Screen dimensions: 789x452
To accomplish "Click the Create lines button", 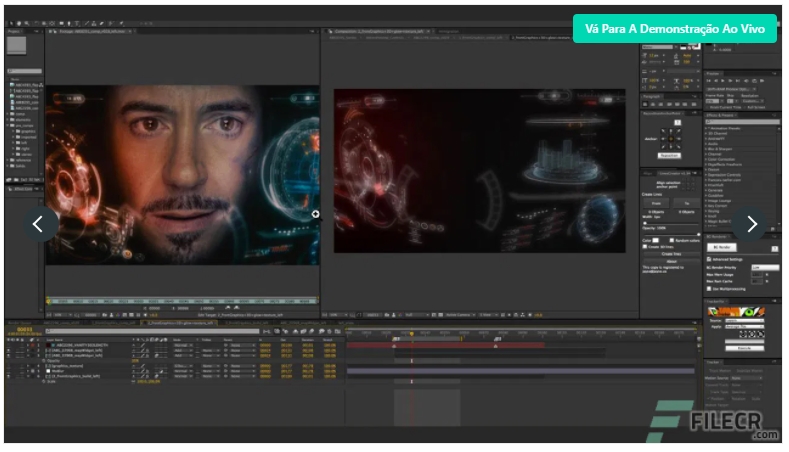I will point(671,254).
